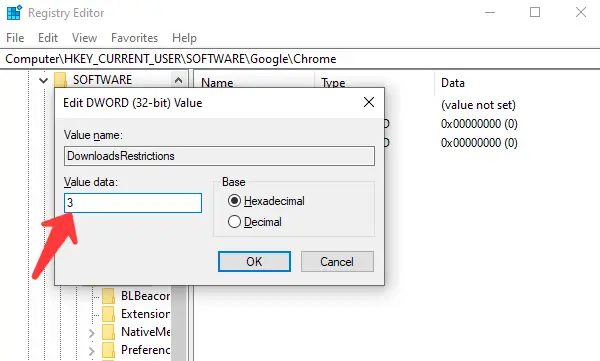The image size is (600, 361).
Task: Minimize the Registry Editor window
Action: coord(490,12)
